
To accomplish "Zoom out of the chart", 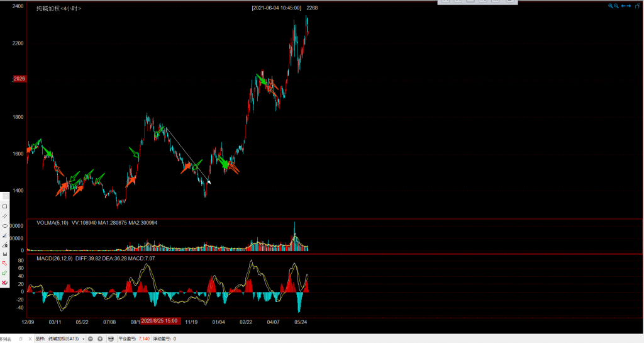I will (617, 6).
